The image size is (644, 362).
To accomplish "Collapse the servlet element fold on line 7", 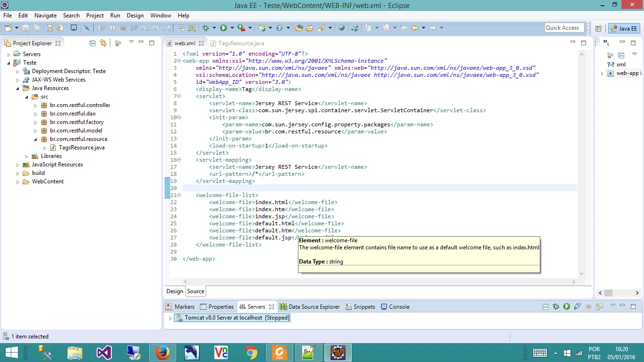I will click(179, 96).
